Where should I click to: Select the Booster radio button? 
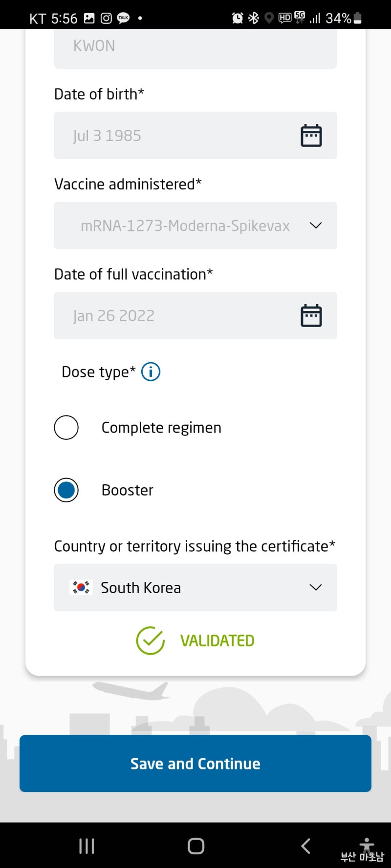coord(66,490)
